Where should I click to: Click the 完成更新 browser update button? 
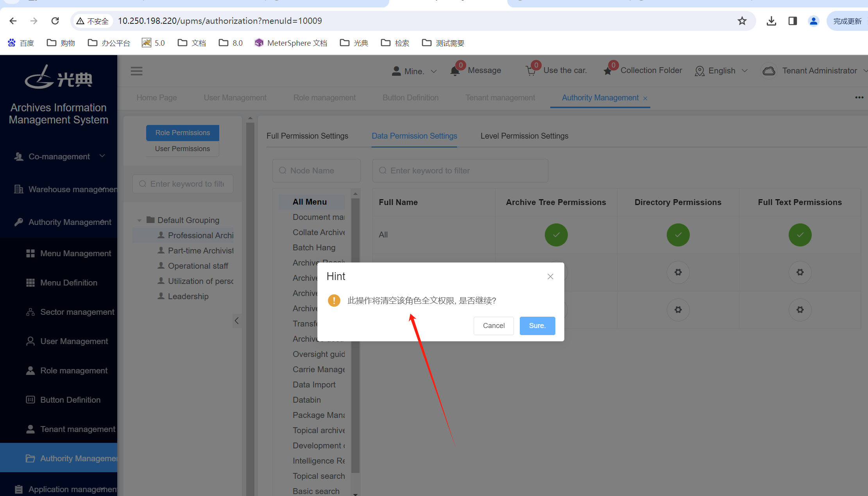pyautogui.click(x=847, y=21)
